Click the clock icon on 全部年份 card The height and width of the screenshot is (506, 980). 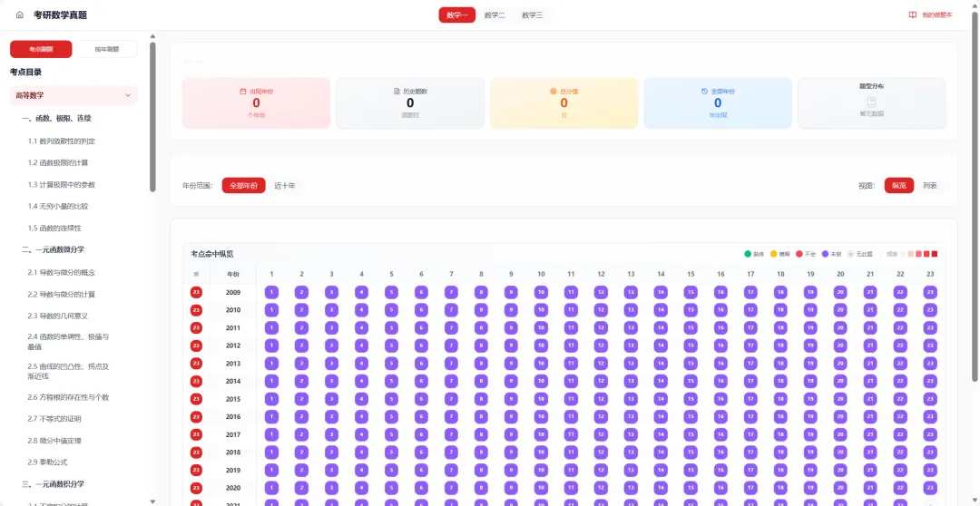coord(704,92)
